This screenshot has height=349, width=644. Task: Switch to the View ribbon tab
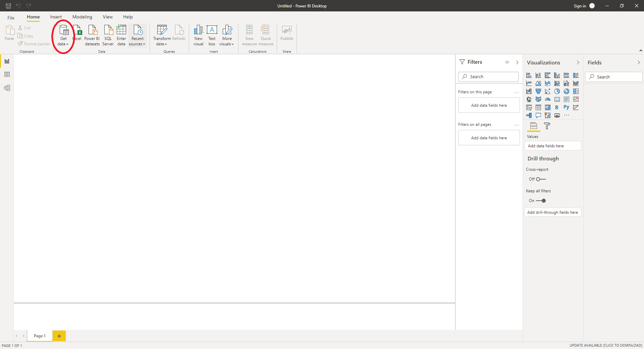108,17
